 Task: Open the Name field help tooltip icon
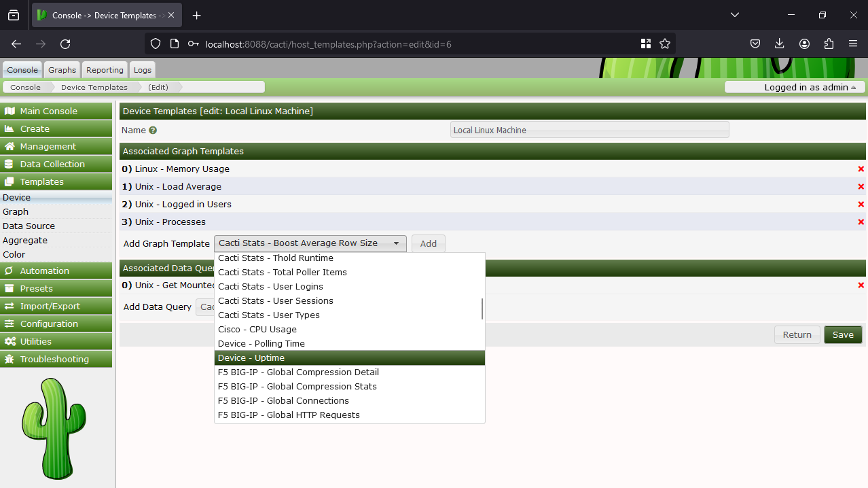pos(153,130)
